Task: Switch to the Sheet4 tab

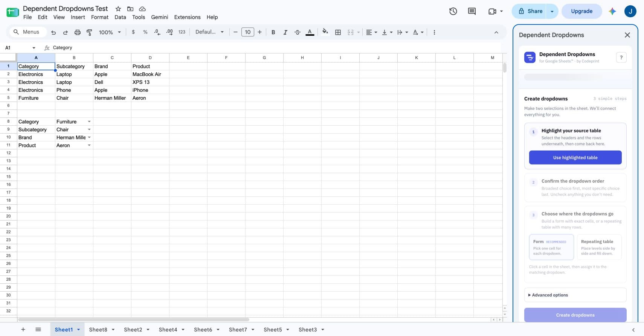Action: (x=168, y=330)
